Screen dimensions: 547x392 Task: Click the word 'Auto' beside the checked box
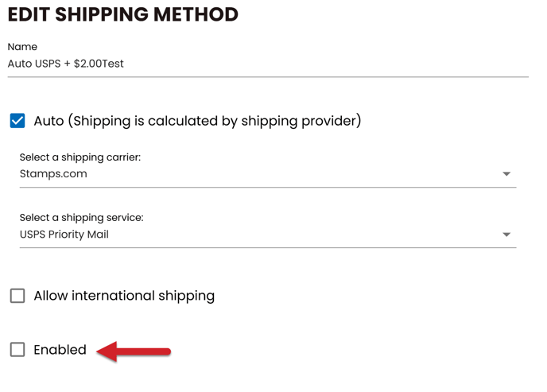point(48,121)
